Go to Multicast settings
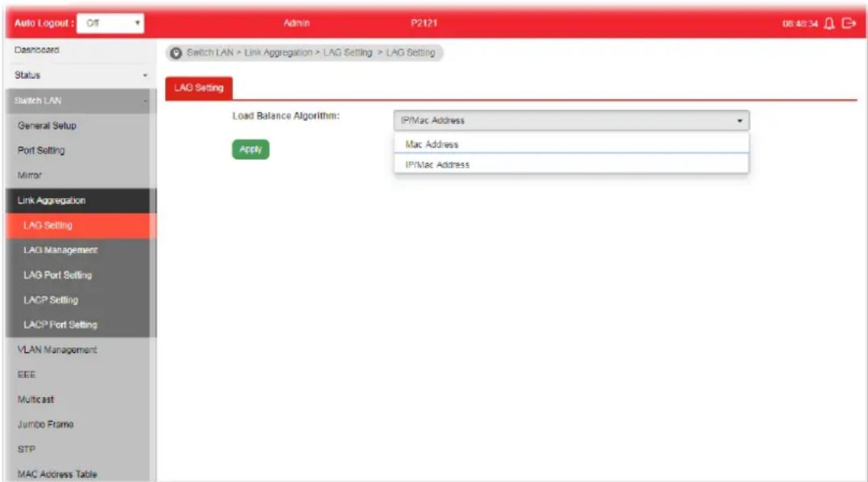The image size is (868, 482). [x=81, y=400]
